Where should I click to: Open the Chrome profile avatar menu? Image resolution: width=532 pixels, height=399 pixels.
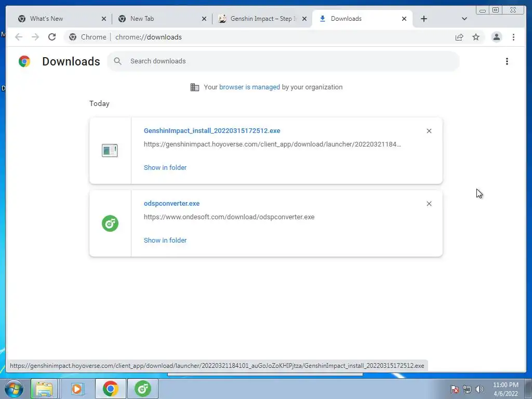coord(496,37)
